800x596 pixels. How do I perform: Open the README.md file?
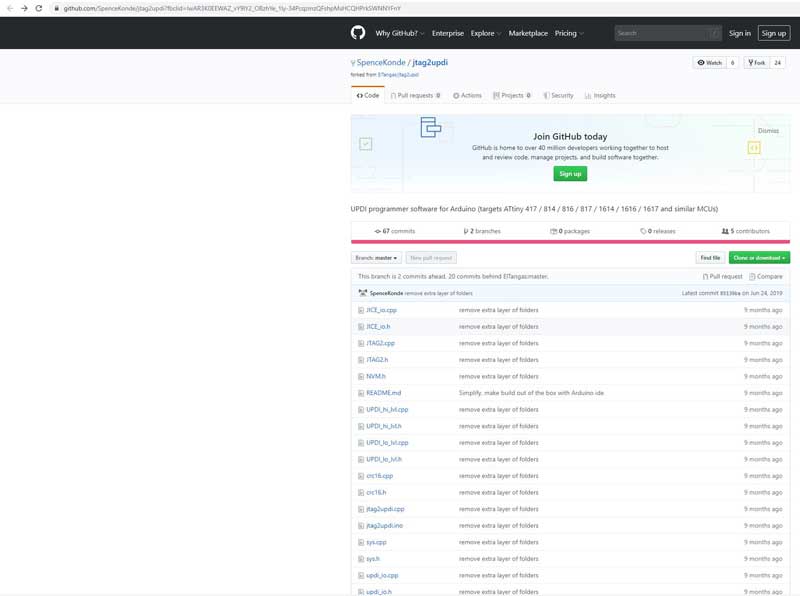click(384, 393)
